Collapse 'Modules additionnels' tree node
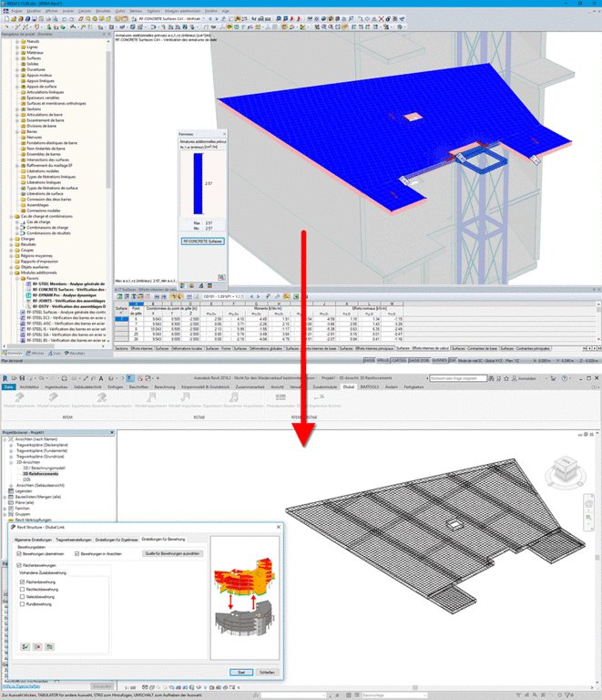Screen dimensions: 602x700 (12, 273)
